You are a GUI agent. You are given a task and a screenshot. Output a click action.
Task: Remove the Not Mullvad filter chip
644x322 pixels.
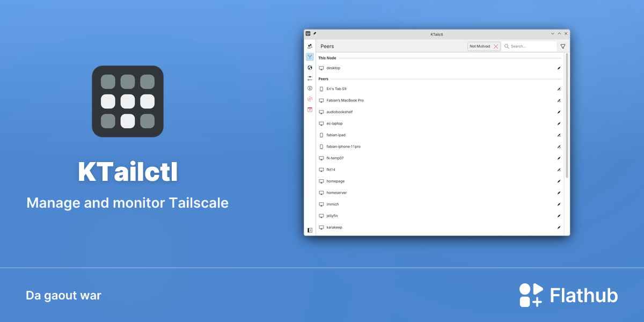[496, 47]
